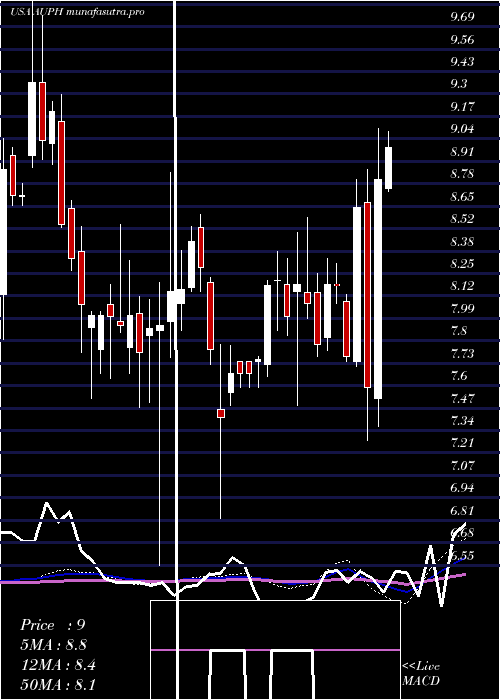Click the red candlestick with long wick to 6.81
This screenshot has height=700, width=500.
click(221, 413)
